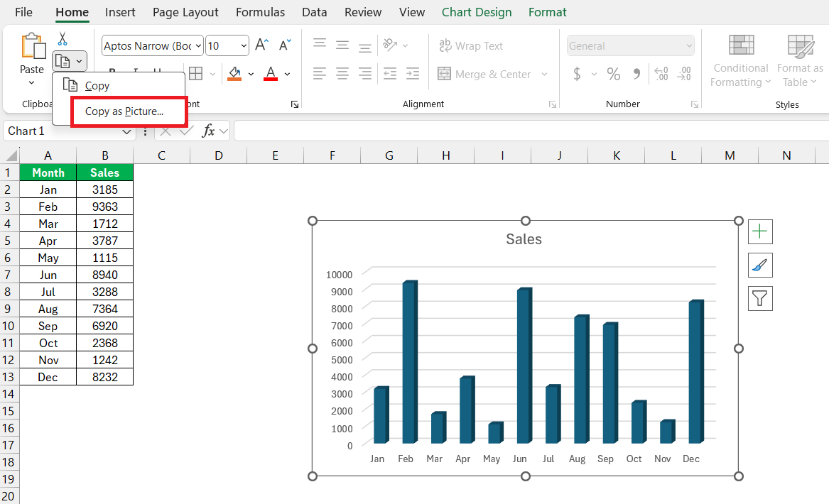
Task: Decrease decimal places
Action: click(683, 73)
